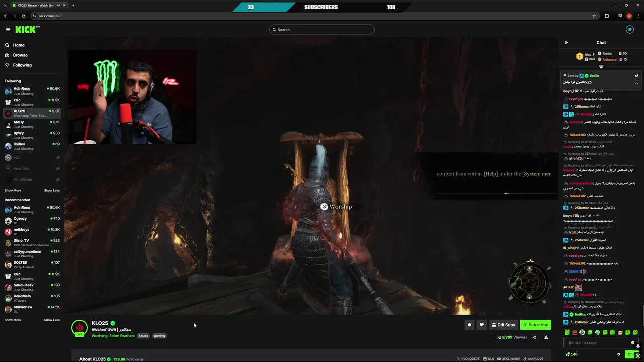
Task: Click Wuchang: Fallen Feathers category link
Action: coord(113,336)
